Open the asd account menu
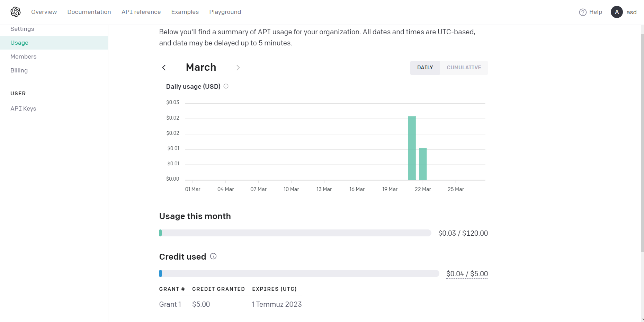The width and height of the screenshot is (644, 322). point(631,12)
